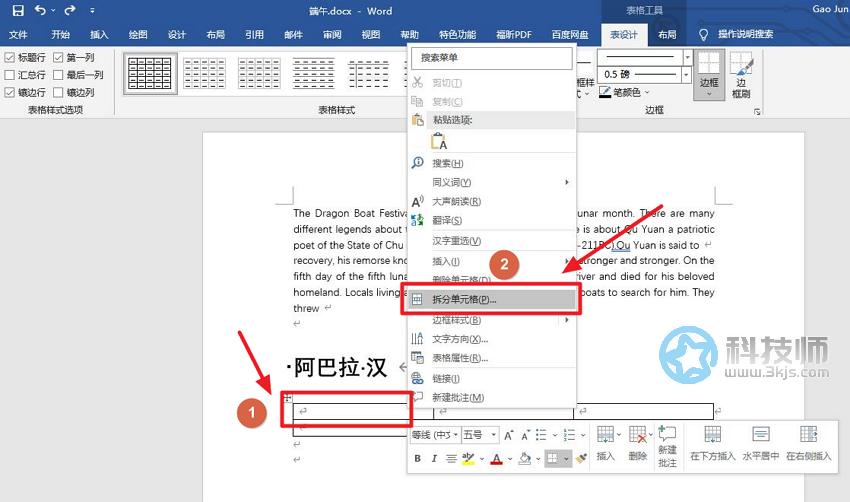Click the shading paint bucket icon
Image resolution: width=850 pixels, height=502 pixels.
(525, 459)
